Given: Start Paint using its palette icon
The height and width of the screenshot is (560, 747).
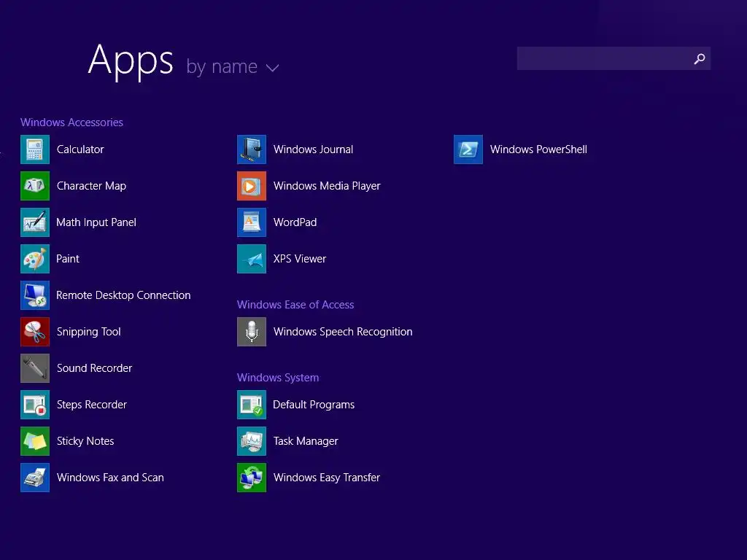Looking at the screenshot, I should point(35,259).
